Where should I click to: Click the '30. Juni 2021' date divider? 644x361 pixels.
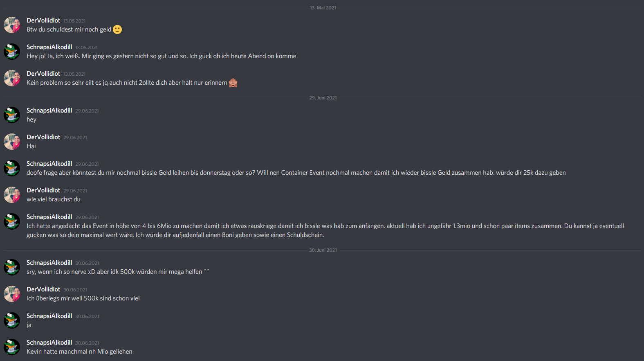coord(323,250)
